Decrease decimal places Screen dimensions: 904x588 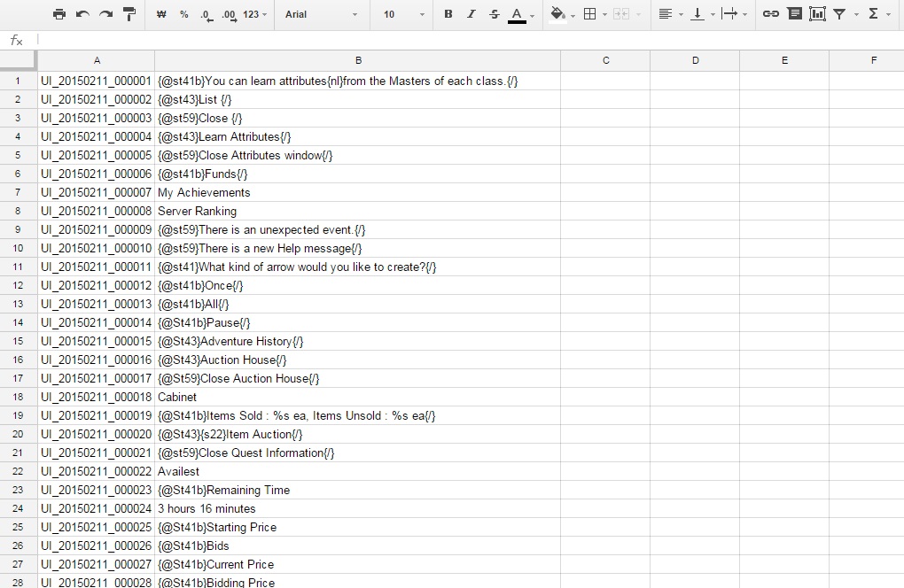coord(207,15)
